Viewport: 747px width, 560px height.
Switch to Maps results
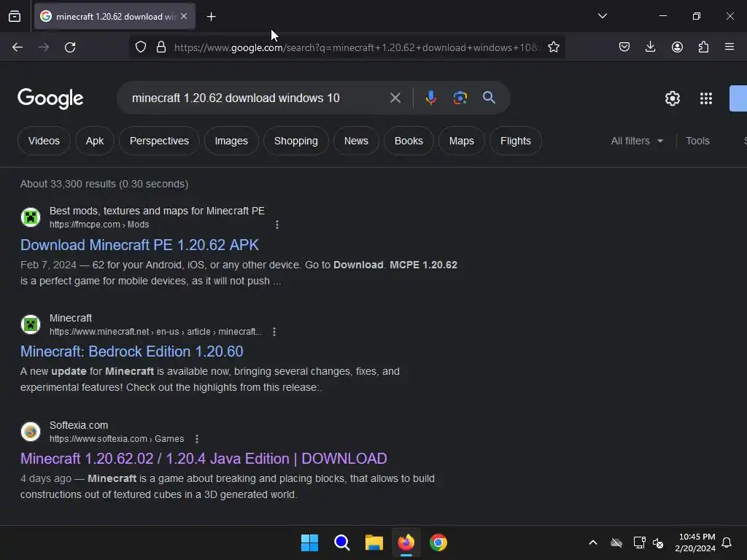[x=462, y=141]
